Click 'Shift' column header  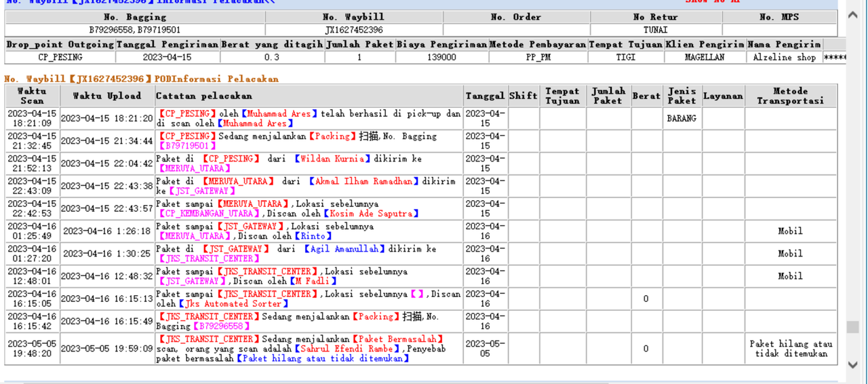[523, 96]
